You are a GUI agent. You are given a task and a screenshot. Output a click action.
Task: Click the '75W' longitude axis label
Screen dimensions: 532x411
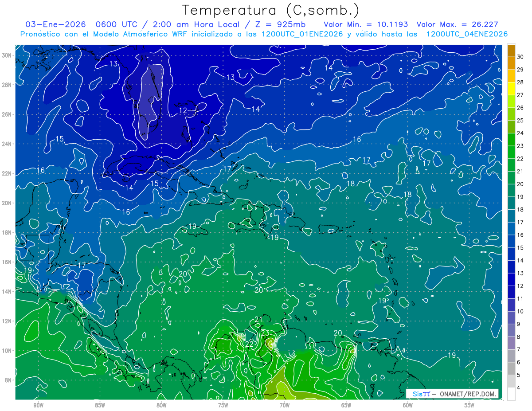[x=223, y=406]
